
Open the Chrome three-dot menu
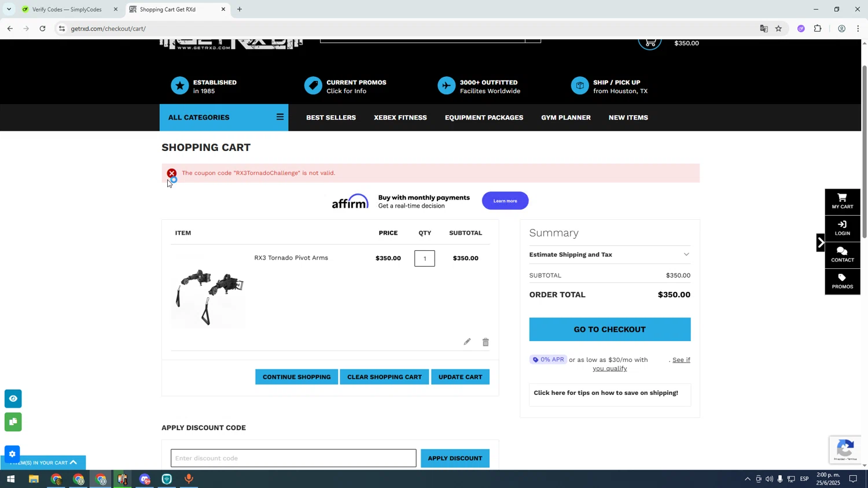tap(858, 28)
